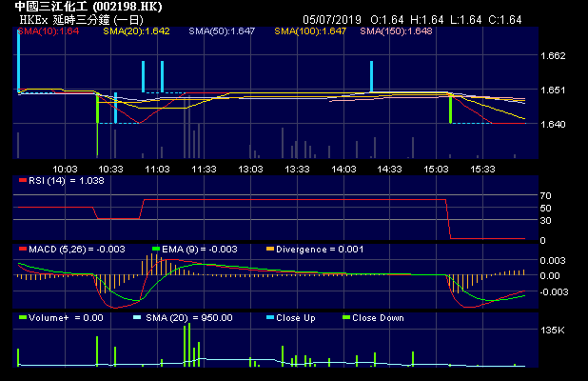Click the orange Divergence legend swatch

coord(270,249)
